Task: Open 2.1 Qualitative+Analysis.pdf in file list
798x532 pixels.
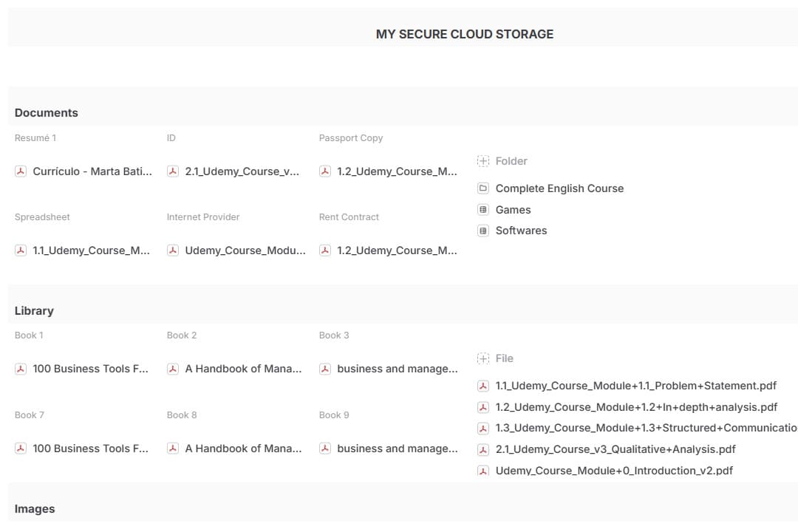Action: pyautogui.click(x=615, y=449)
